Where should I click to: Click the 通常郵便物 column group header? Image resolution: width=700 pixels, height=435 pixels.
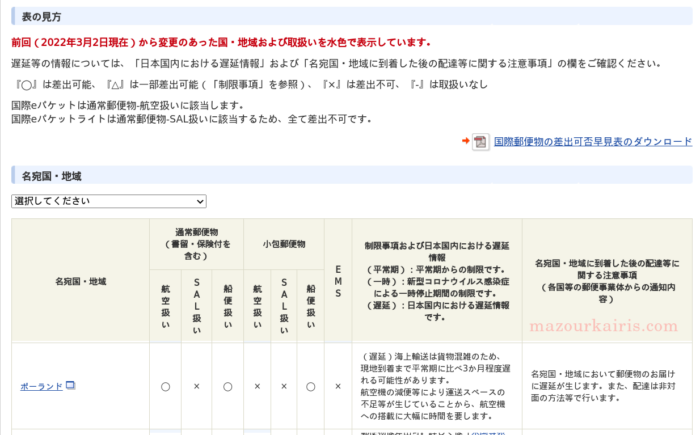click(x=196, y=243)
